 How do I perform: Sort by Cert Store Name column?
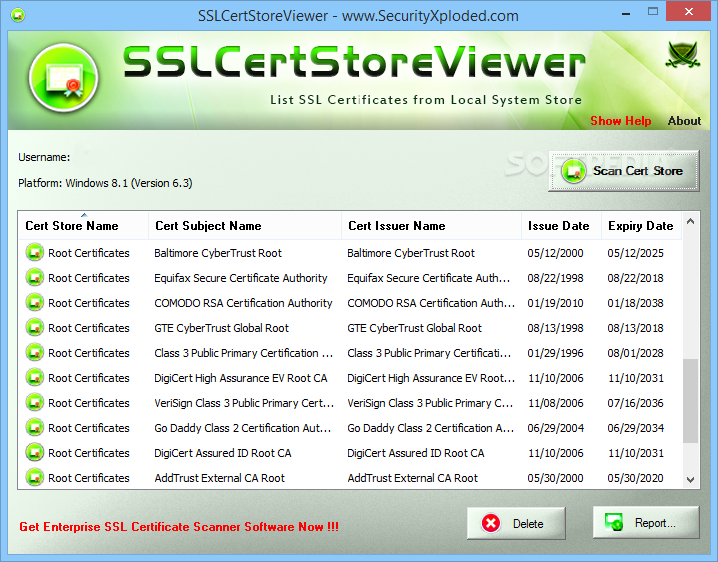[83, 226]
